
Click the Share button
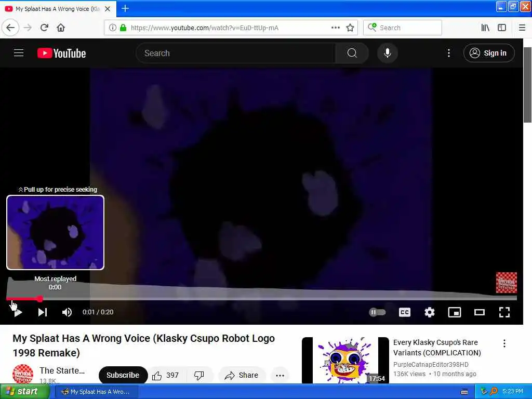(242, 375)
